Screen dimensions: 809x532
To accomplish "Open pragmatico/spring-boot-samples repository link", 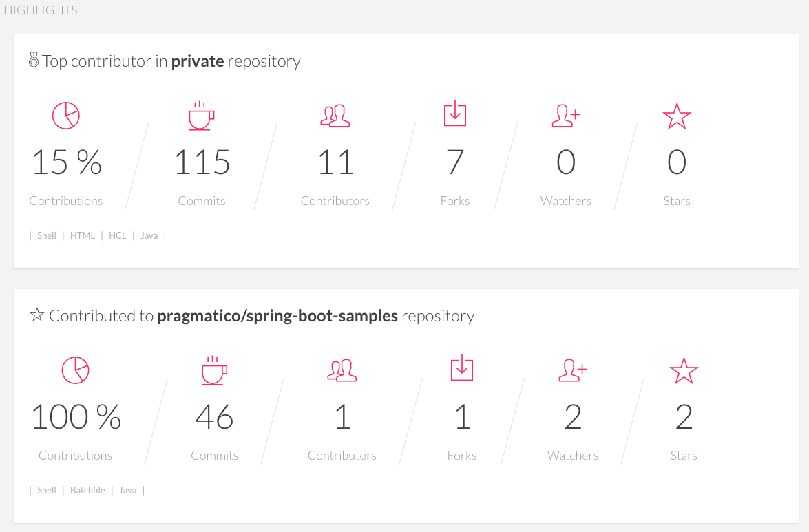I will point(277,316).
